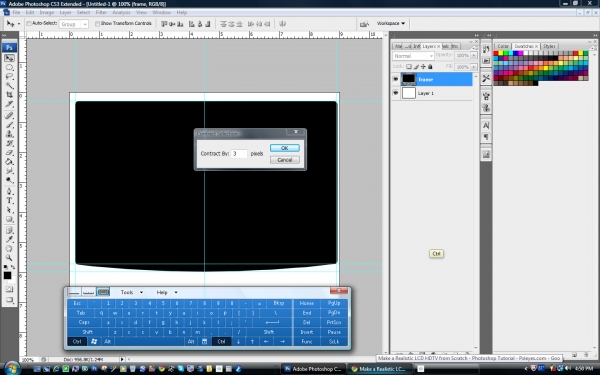The width and height of the screenshot is (600, 375).
Task: Click the Windows Start button
Action: 12,368
